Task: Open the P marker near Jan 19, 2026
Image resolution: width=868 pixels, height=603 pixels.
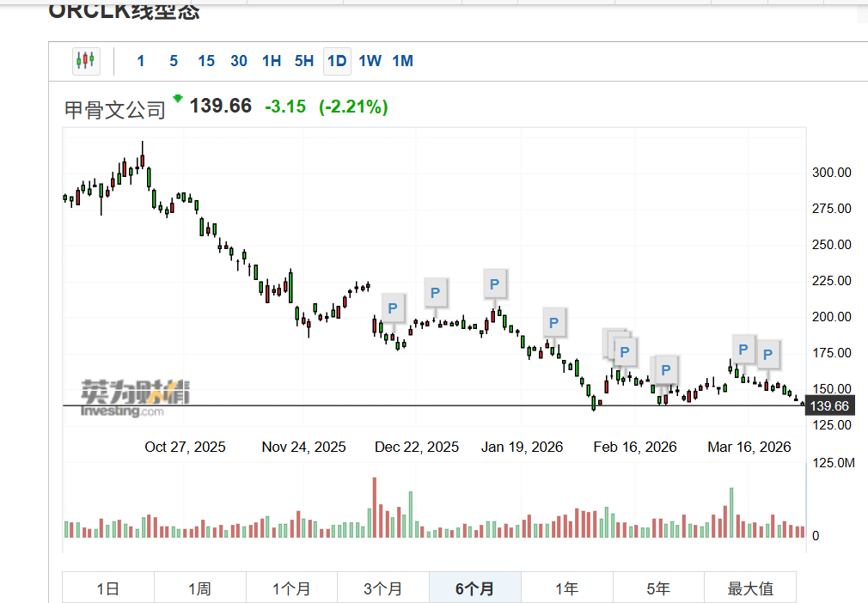Action: (x=553, y=322)
